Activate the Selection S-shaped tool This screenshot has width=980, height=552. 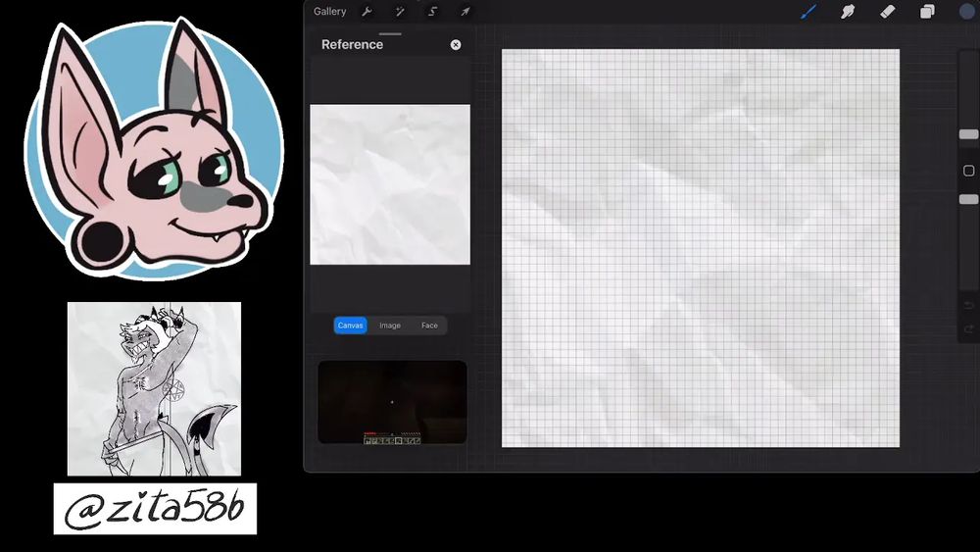[x=432, y=11]
